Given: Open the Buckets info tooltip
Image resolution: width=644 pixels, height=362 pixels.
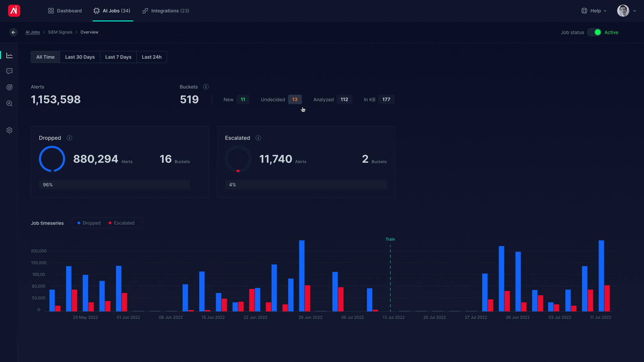Looking at the screenshot, I should pos(206,86).
